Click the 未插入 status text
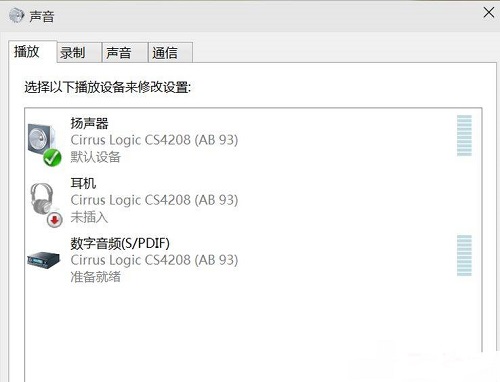 tap(89, 217)
